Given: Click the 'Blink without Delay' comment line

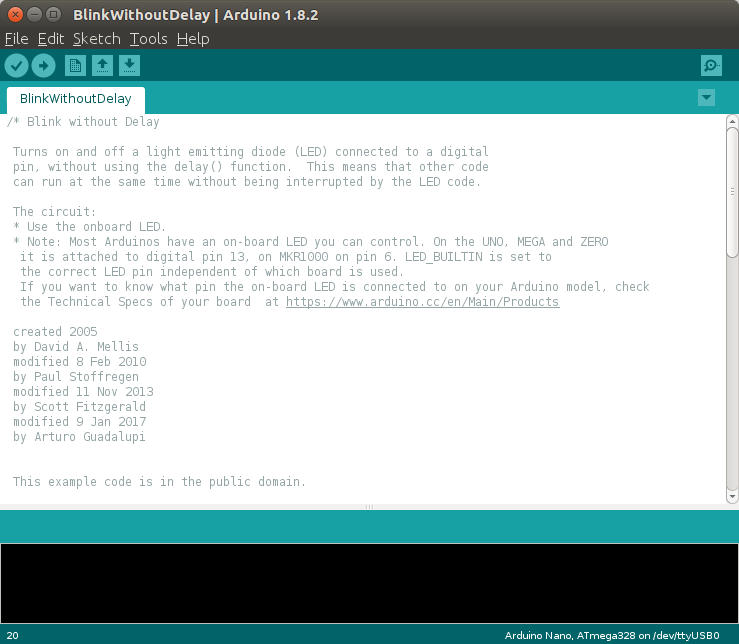Looking at the screenshot, I should pyautogui.click(x=83, y=122).
